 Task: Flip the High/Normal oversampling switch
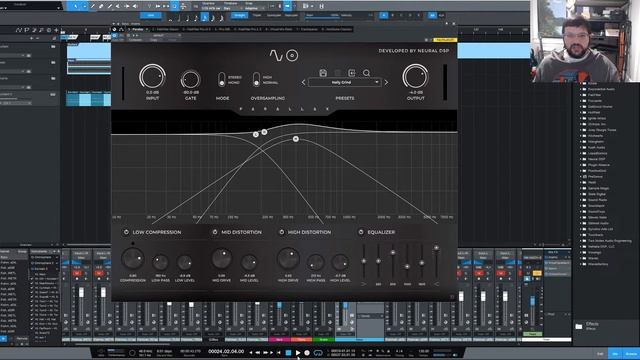pyautogui.click(x=256, y=79)
